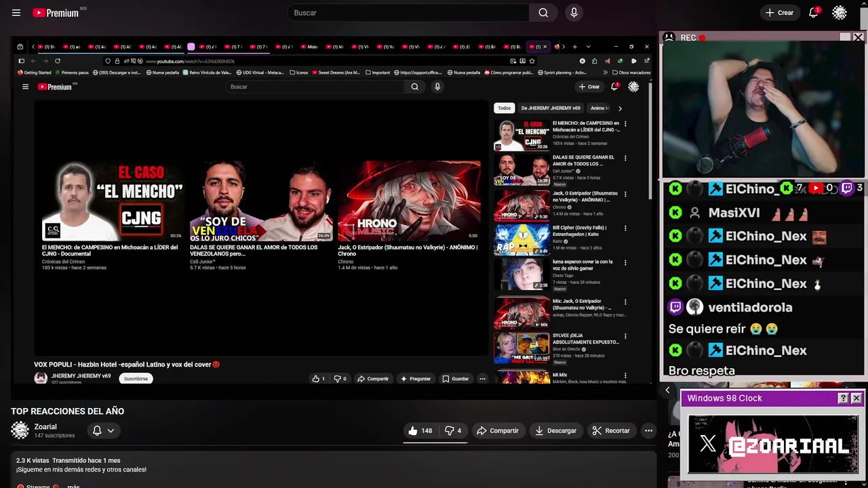Screen dimensions: 868x488
Task: Select the Anime chip
Action: [599, 108]
